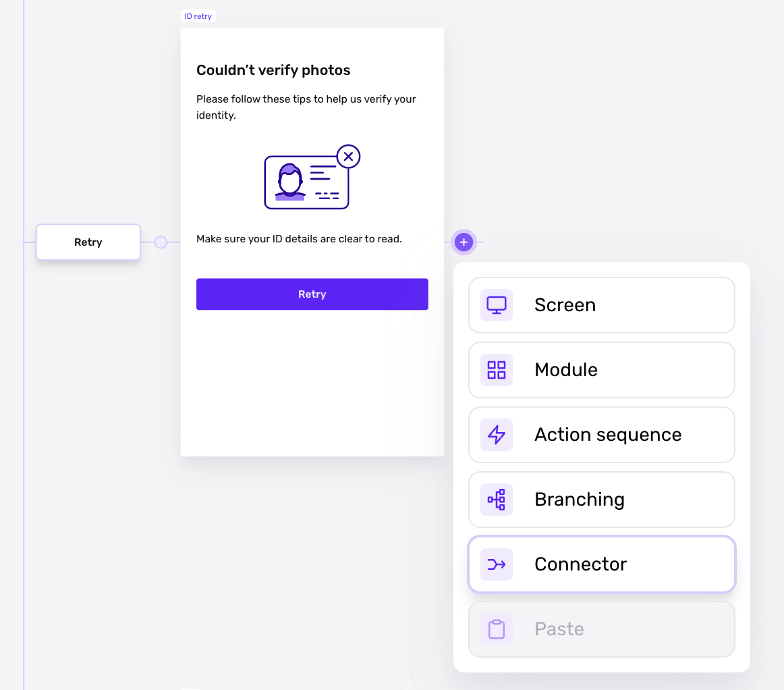Click the ID card illustration with X

(312, 177)
